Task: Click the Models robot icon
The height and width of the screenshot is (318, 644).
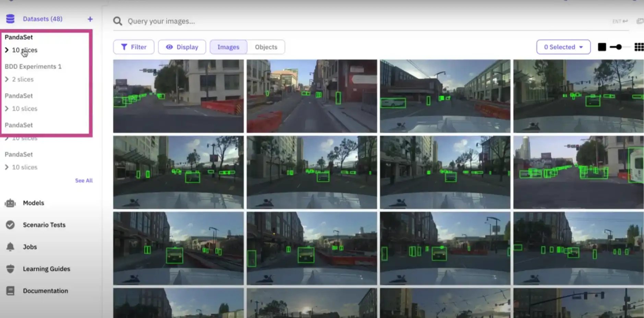Action: (10, 203)
